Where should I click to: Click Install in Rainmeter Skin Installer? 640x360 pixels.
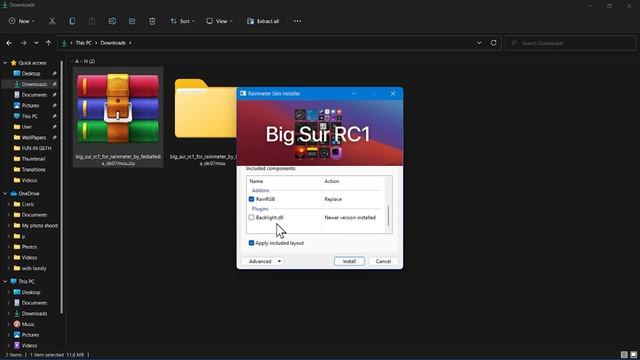click(x=349, y=261)
